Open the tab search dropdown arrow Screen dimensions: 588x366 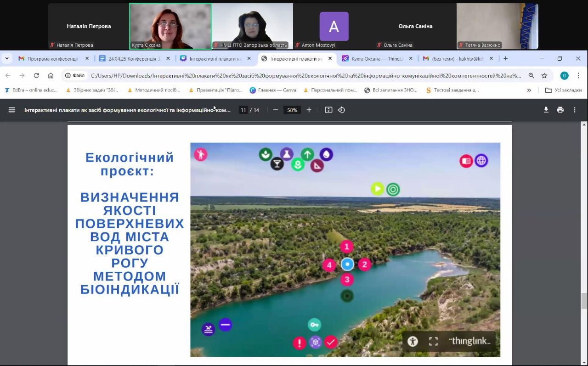tap(7, 59)
